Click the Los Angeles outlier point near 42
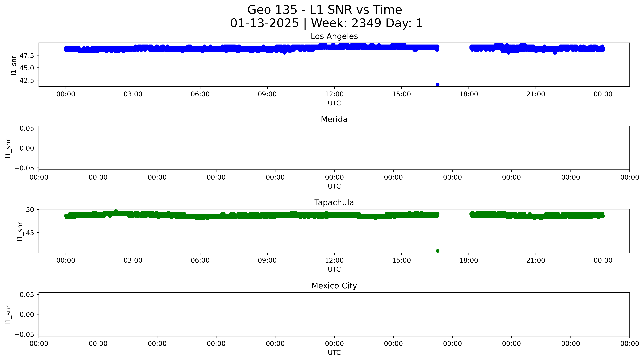Screen dimensions: 644x361 [438, 85]
